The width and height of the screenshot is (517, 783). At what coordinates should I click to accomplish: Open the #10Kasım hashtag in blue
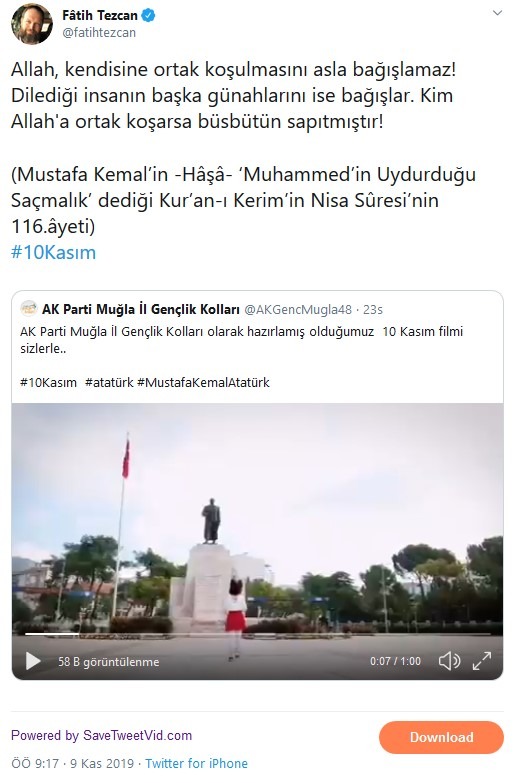click(53, 252)
